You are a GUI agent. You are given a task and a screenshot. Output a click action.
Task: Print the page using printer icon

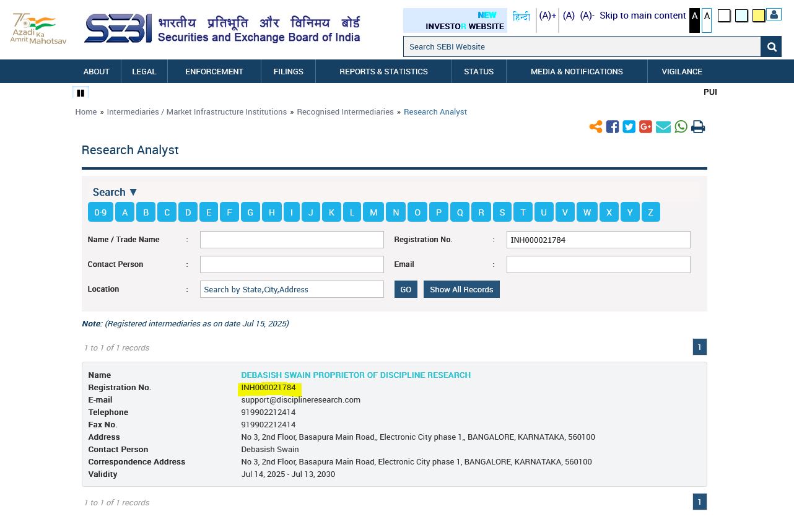click(698, 127)
